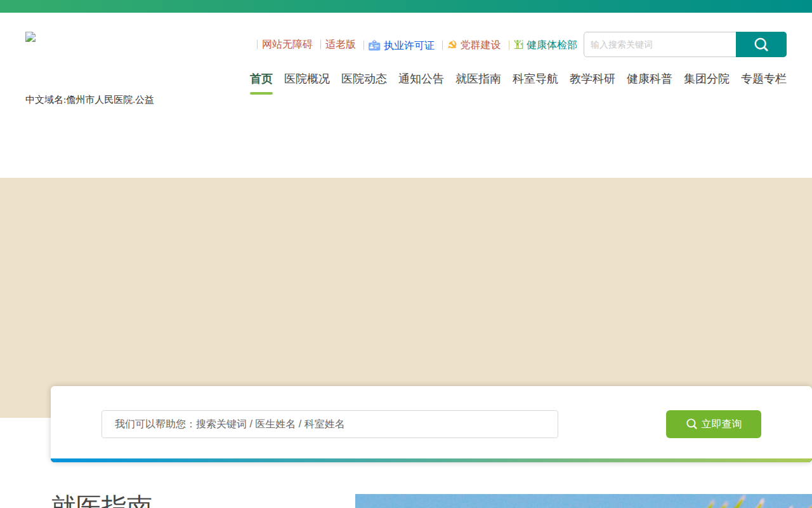Switch to the 适老版 senior version
The image size is (812, 508).
coord(341,44)
